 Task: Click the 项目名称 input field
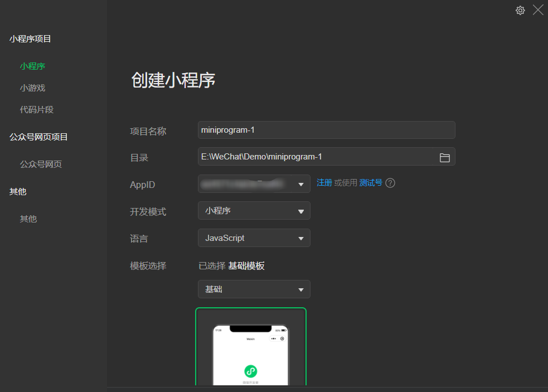click(x=327, y=130)
